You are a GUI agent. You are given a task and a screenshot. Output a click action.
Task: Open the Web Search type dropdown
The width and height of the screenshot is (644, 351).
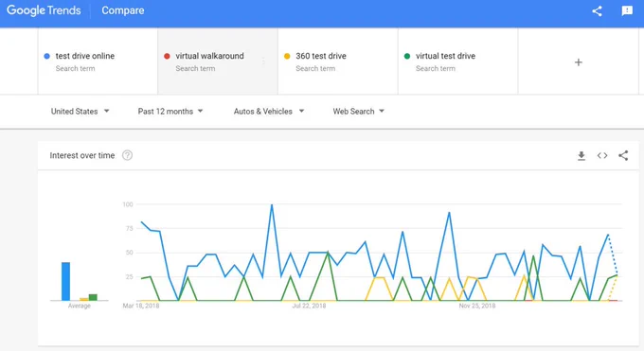point(359,112)
